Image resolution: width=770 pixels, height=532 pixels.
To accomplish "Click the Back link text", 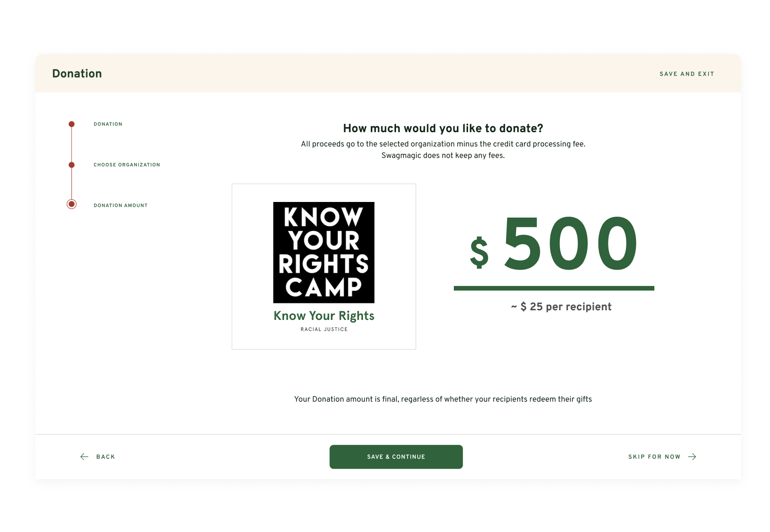I will pos(106,457).
